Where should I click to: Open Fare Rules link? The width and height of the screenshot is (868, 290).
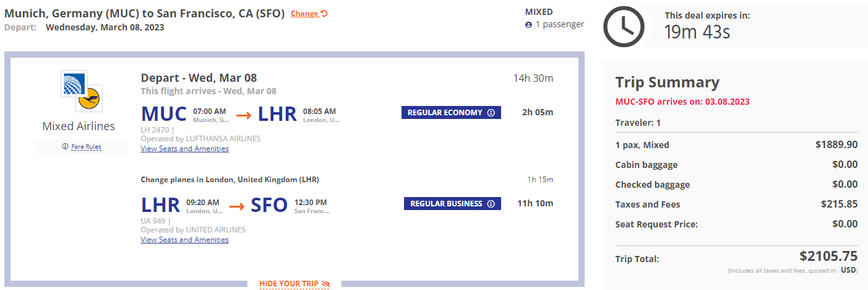tap(86, 147)
